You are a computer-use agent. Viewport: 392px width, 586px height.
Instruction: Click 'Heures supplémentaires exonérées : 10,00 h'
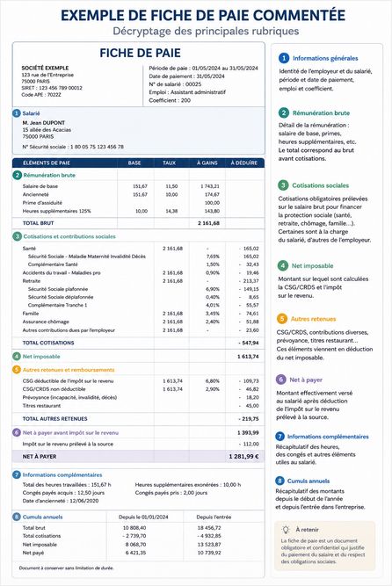click(188, 484)
